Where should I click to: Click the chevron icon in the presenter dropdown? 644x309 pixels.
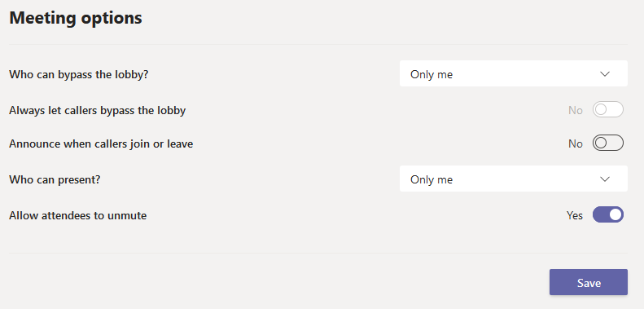pos(605,179)
